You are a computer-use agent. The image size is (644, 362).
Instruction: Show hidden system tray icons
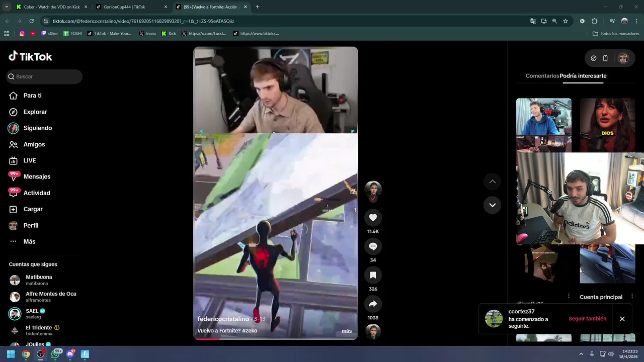(x=581, y=354)
